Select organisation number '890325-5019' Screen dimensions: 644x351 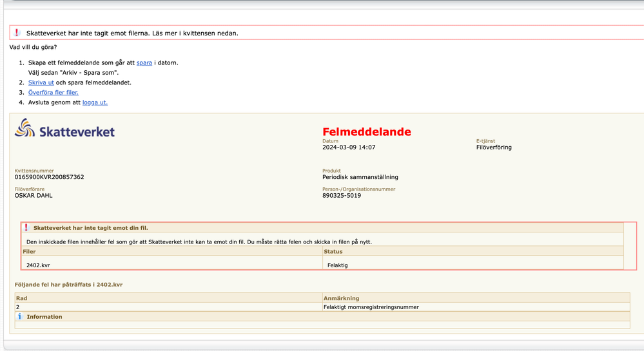tap(342, 196)
